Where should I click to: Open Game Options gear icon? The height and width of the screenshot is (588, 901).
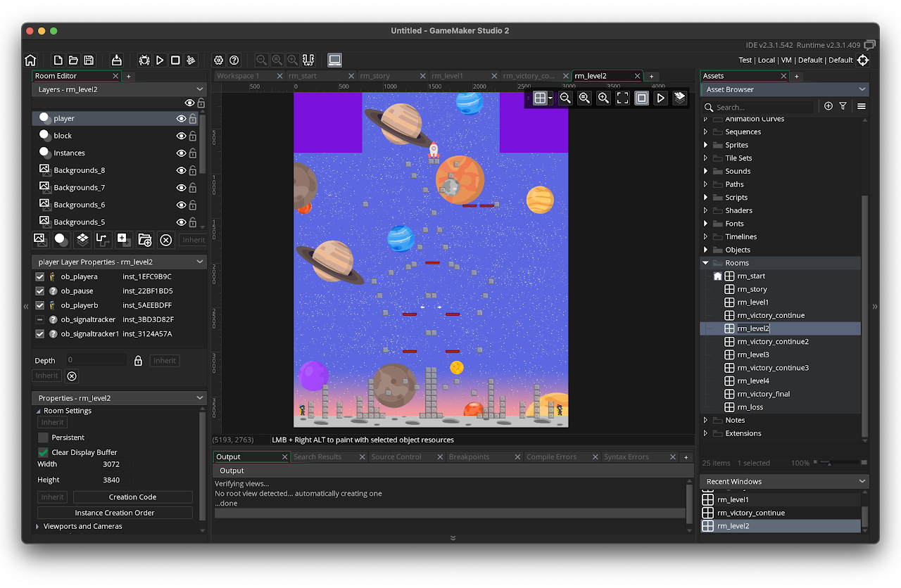pyautogui.click(x=219, y=60)
